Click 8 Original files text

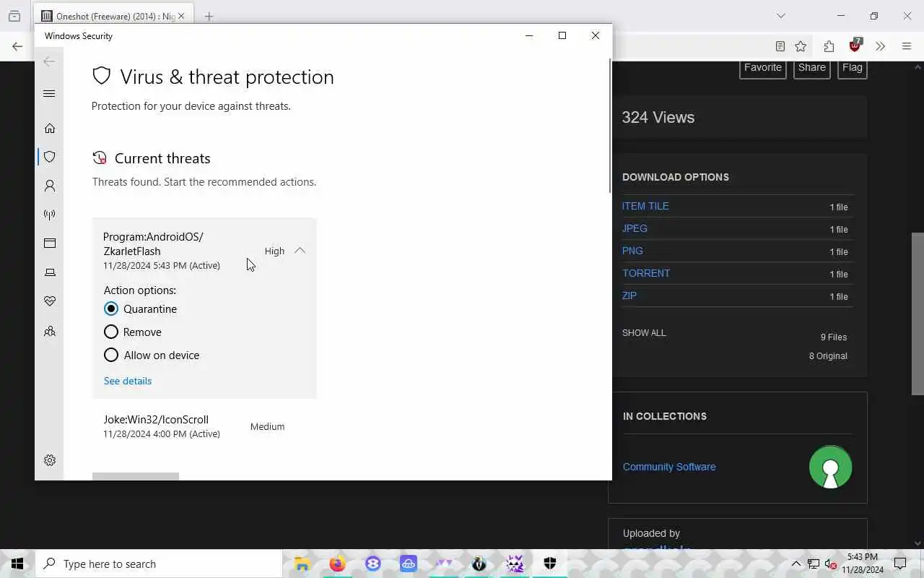(828, 356)
